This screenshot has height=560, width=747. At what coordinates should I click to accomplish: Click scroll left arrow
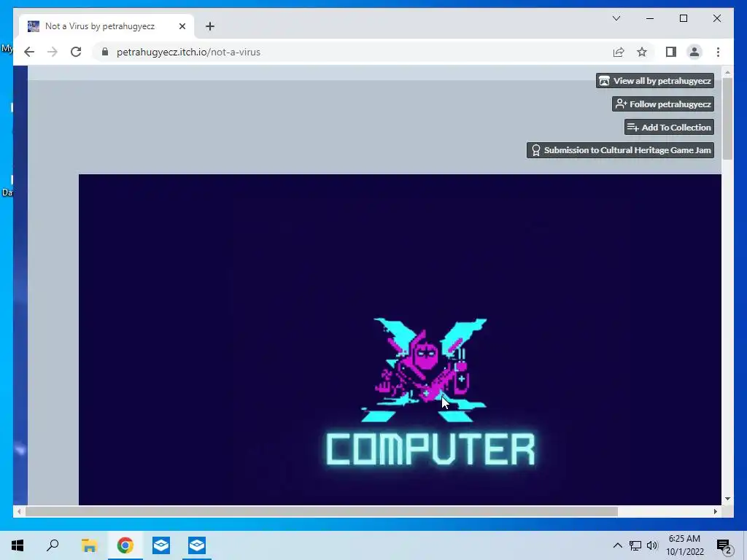click(x=18, y=511)
